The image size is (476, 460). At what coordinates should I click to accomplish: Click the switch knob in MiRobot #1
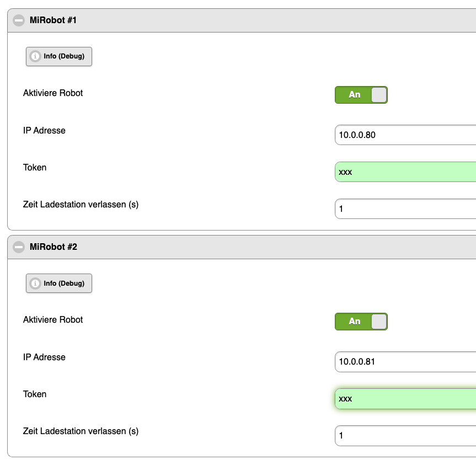click(379, 95)
